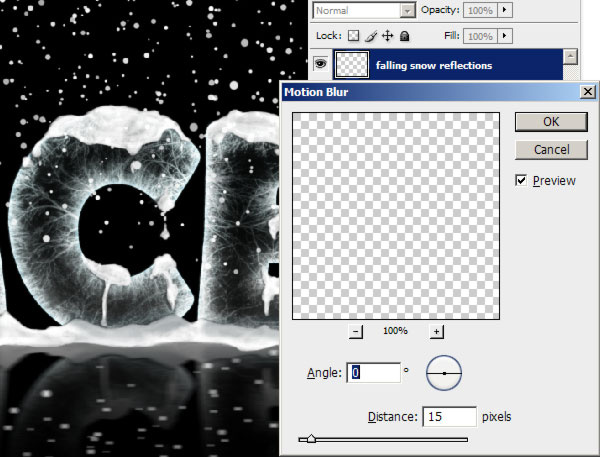Viewport: 600px width, 457px height.
Task: Zoom out the Motion Blur preview
Action: (357, 331)
